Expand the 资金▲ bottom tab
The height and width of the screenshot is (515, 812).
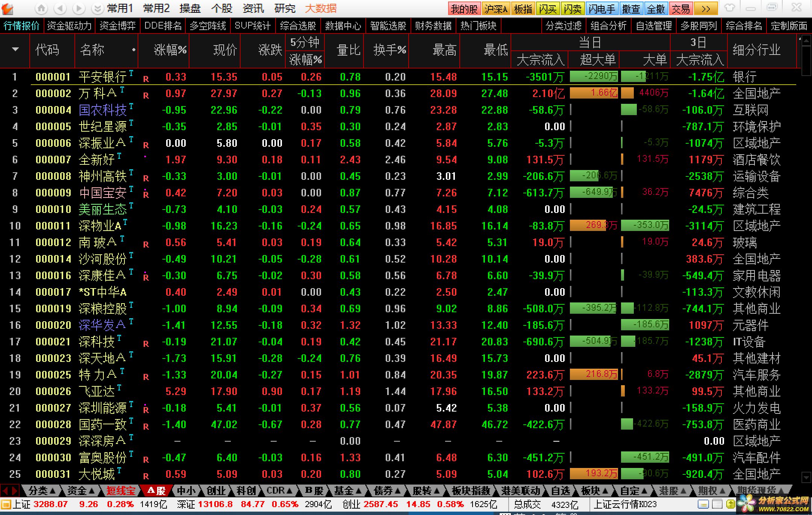click(x=80, y=491)
